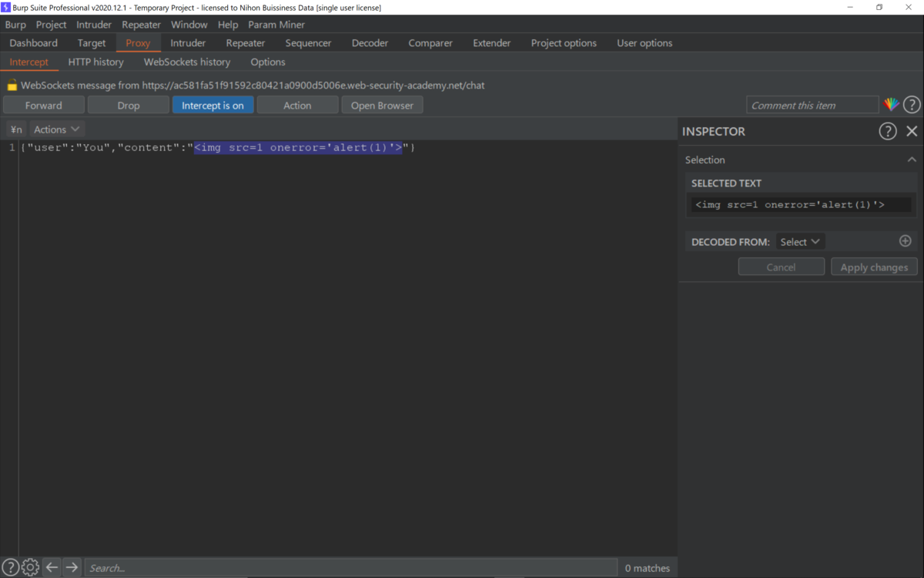Screen dimensions: 924x578
Task: Go to previous search match arrow
Action: tap(52, 567)
